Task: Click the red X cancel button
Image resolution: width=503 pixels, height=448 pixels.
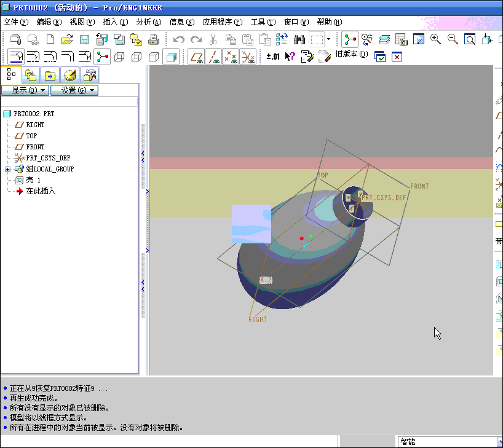Action: pyautogui.click(x=397, y=57)
